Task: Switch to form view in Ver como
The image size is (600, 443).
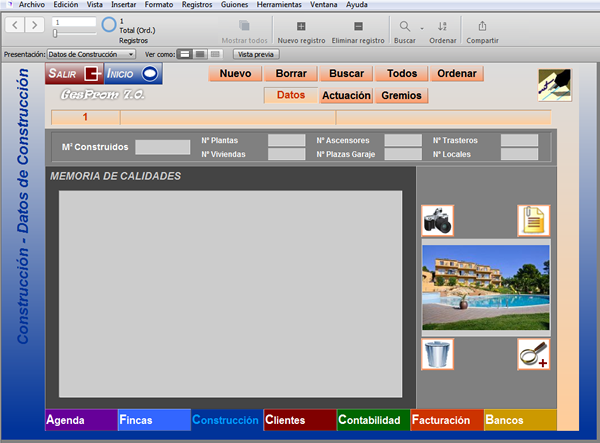Action: (184, 54)
